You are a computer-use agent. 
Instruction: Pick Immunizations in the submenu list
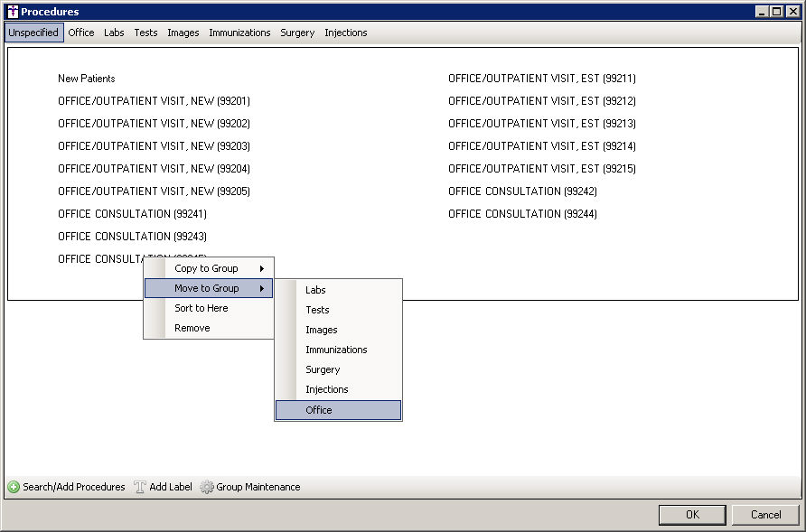coord(336,350)
